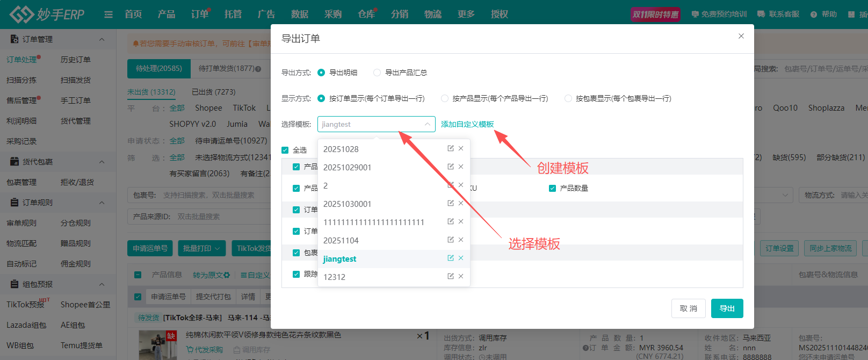The height and width of the screenshot is (360, 868).
Task: Select 按包裹显示 display mode
Action: (x=568, y=98)
